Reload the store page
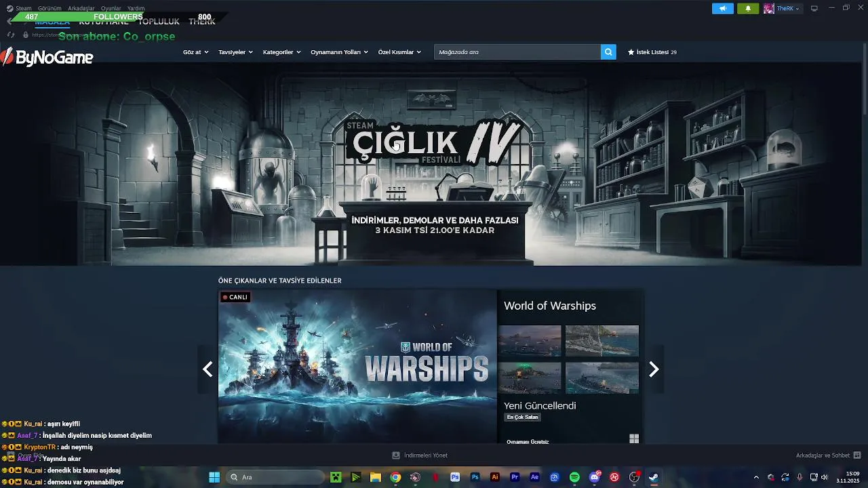 click(x=11, y=35)
